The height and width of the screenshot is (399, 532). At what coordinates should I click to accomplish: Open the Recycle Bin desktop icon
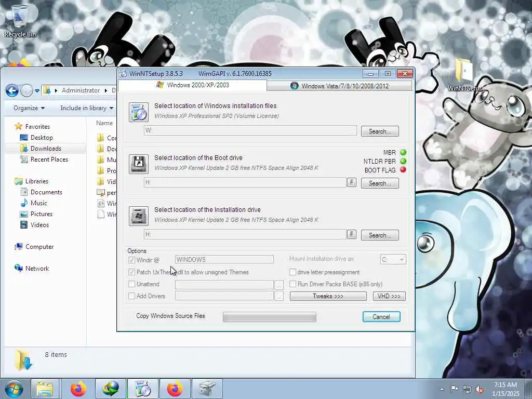tap(20, 20)
